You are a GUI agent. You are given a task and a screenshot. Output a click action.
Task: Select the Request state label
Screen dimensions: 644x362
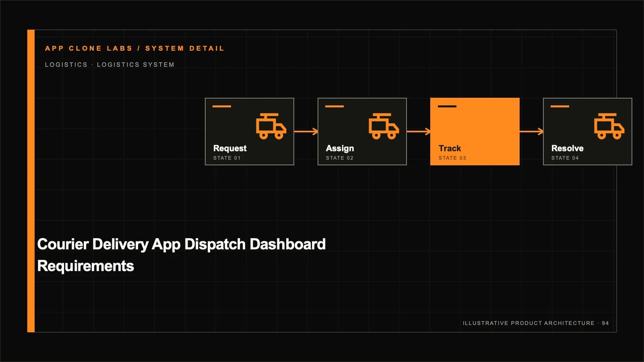pyautogui.click(x=230, y=148)
